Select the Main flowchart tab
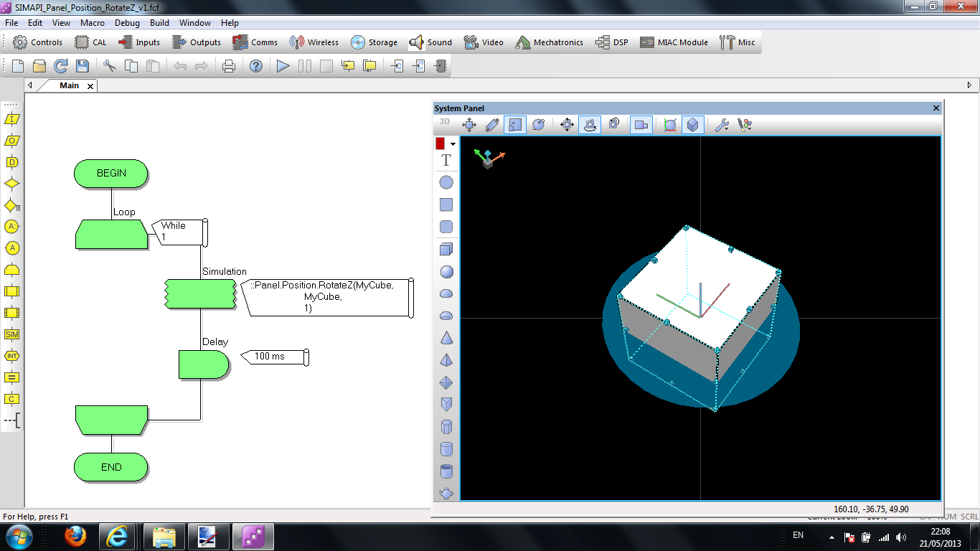Screen dimensions: 980x551 coord(69,85)
